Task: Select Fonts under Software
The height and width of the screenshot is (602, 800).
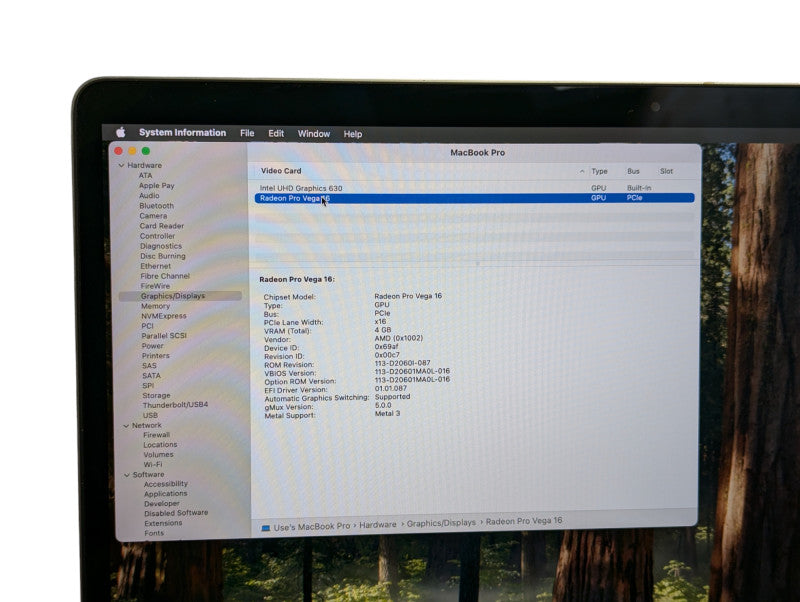Action: click(154, 533)
